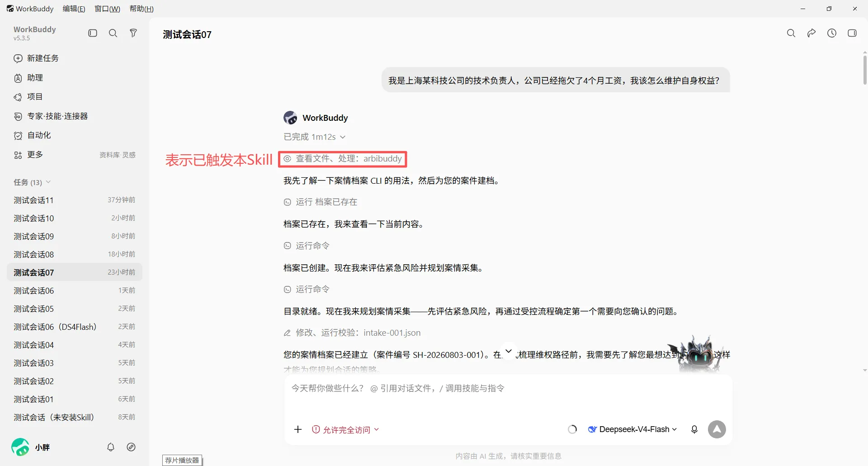Click the 荐片播放器 label at bottom
This screenshot has height=466, width=868.
(182, 460)
